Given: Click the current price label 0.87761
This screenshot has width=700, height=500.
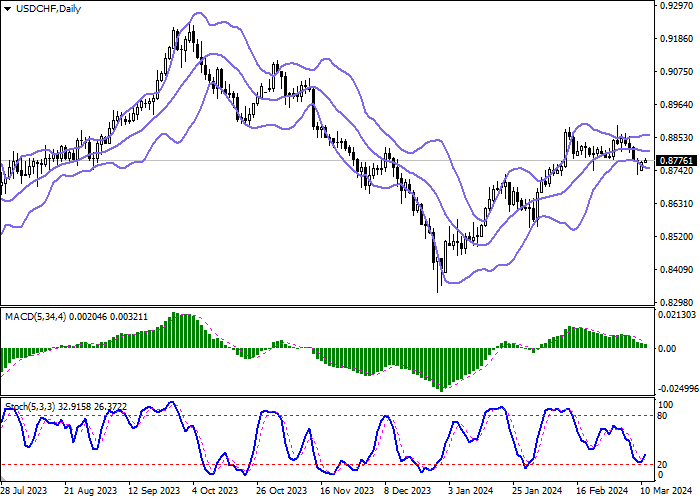Looking at the screenshot, I should (677, 161).
